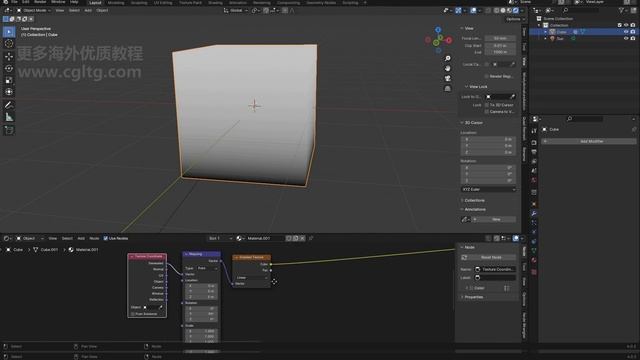
Task: Select the Scale tool in viewport toolbar
Action: click(x=9, y=80)
